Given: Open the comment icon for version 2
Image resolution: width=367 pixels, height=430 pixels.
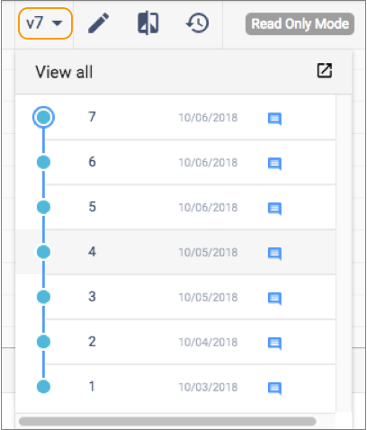Looking at the screenshot, I should click(x=275, y=343).
